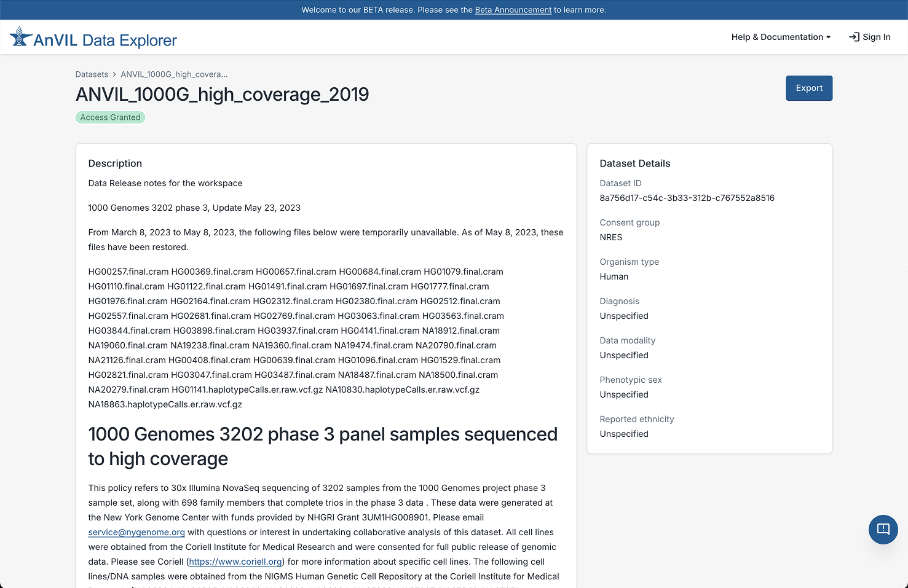Click the exclamation chat icon bottom right
This screenshot has width=908, height=588.
coord(883,529)
